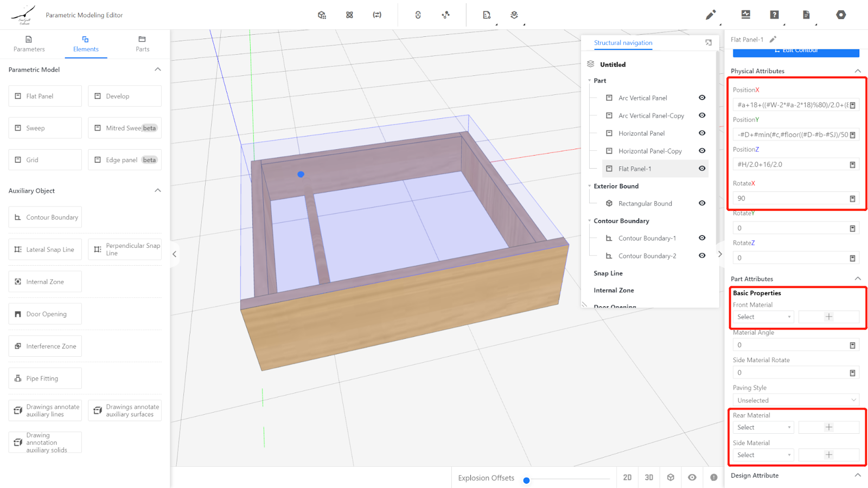
Task: Add a Flat Panel element
Action: (x=45, y=96)
